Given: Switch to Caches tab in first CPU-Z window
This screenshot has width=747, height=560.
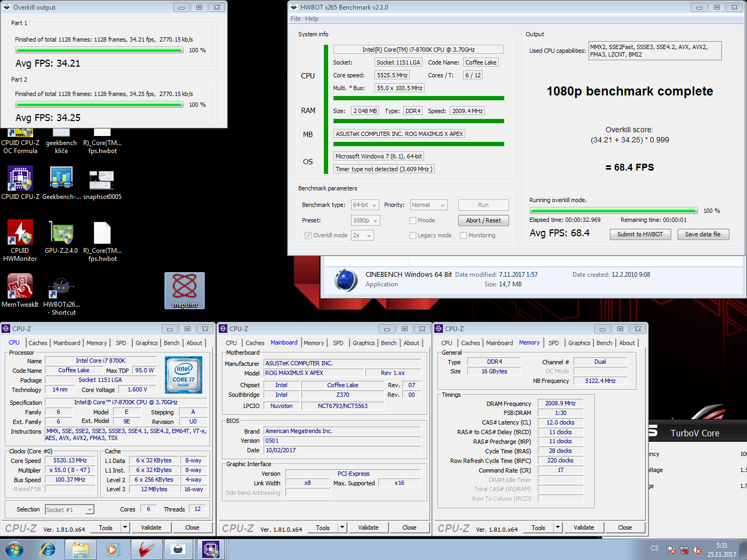Looking at the screenshot, I should click(x=38, y=343).
